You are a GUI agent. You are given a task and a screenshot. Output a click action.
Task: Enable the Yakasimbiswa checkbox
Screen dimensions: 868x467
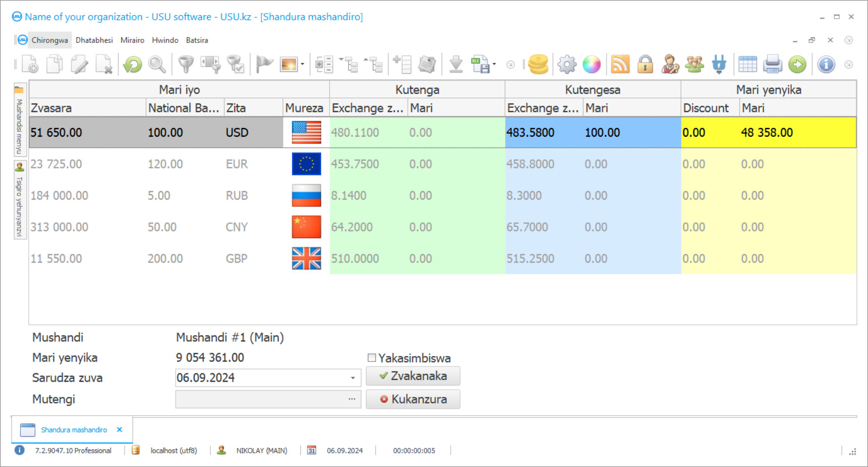click(372, 358)
